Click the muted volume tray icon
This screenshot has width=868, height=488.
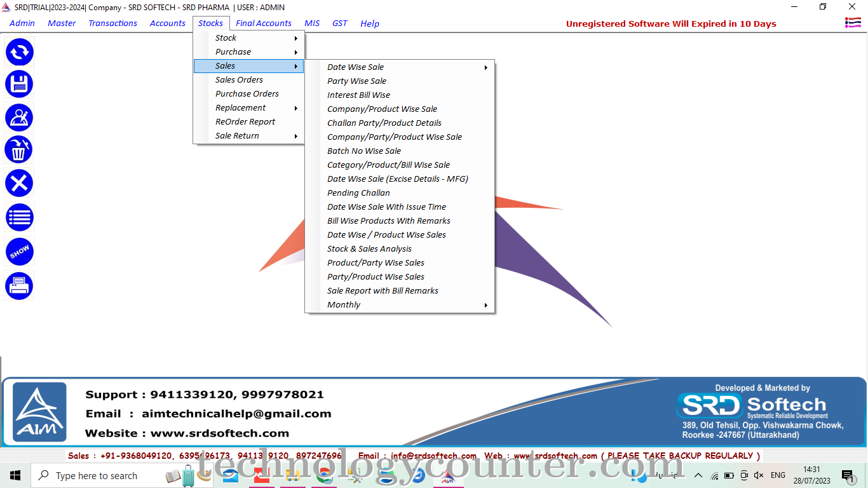coord(759,475)
